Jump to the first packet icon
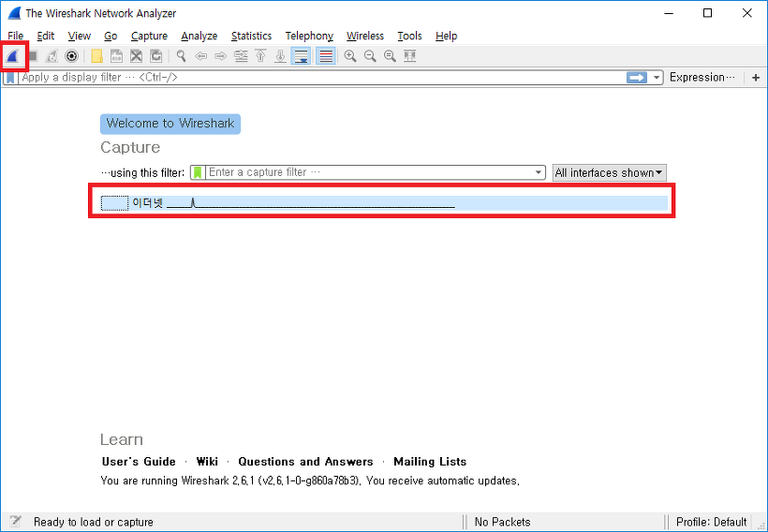The height and width of the screenshot is (532, 768). pos(260,56)
